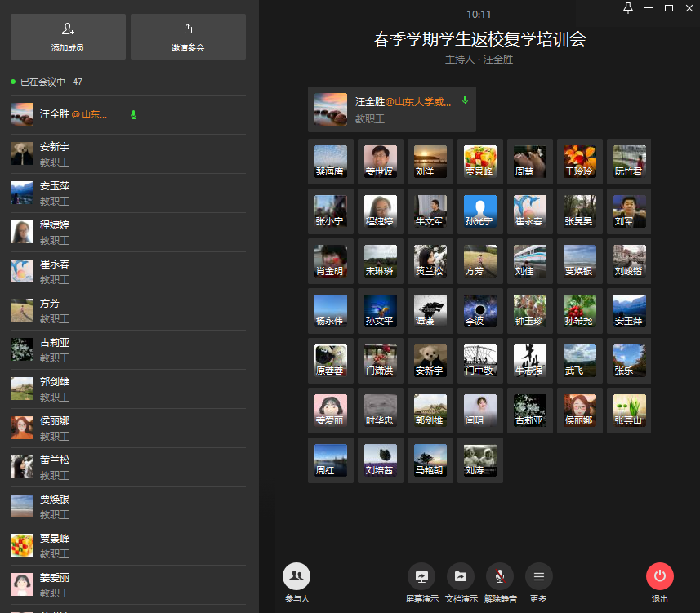Click the Add Member (添加成员) button
700x613 pixels.
[68, 37]
